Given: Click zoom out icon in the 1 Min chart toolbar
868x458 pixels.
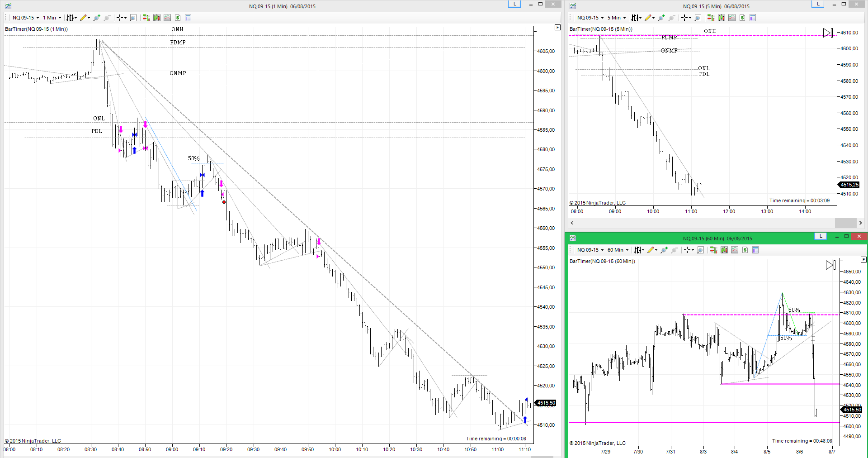Looking at the screenshot, I should point(107,18).
